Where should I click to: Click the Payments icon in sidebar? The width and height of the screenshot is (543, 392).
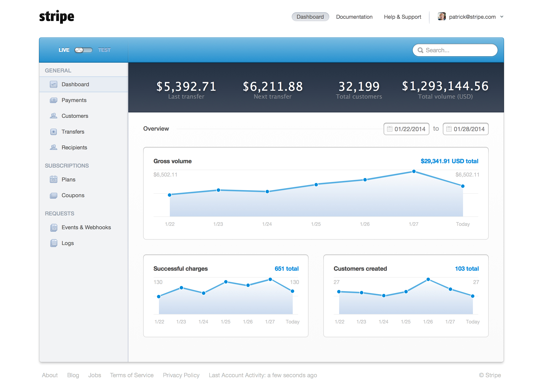click(54, 100)
